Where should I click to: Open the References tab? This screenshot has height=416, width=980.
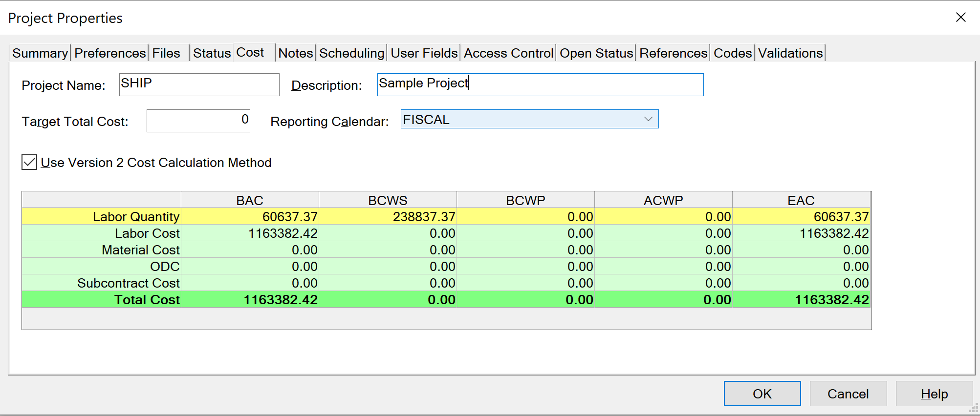[x=673, y=53]
